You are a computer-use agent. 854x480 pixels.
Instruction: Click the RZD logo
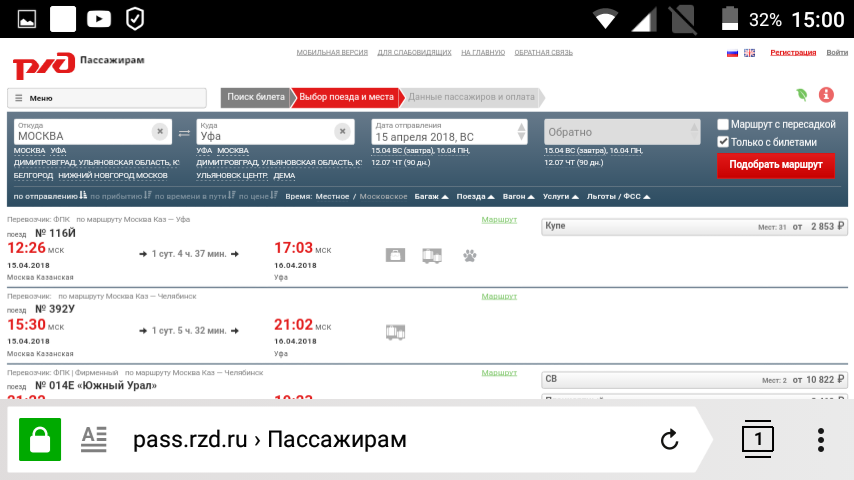[44, 65]
